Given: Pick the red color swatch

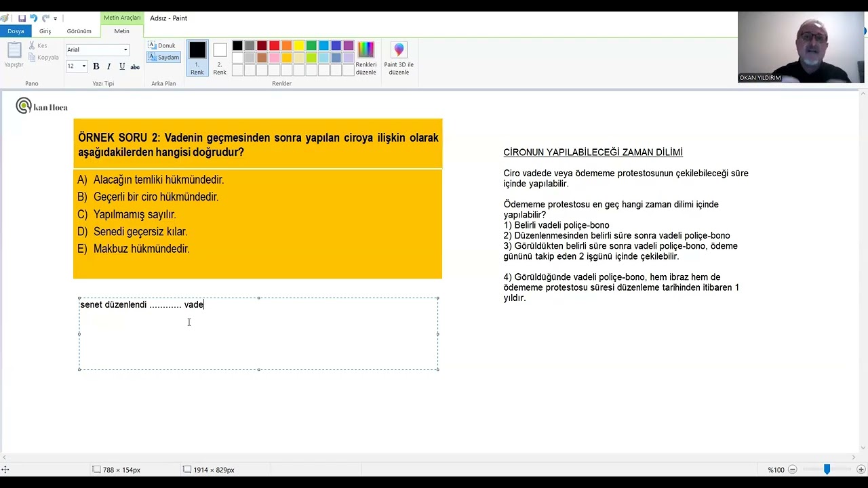Looking at the screenshot, I should click(274, 46).
